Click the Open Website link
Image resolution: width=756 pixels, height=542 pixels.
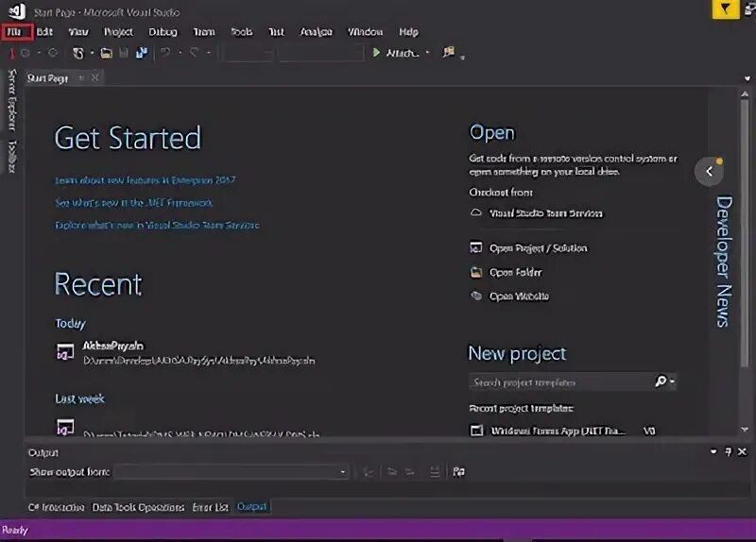519,296
